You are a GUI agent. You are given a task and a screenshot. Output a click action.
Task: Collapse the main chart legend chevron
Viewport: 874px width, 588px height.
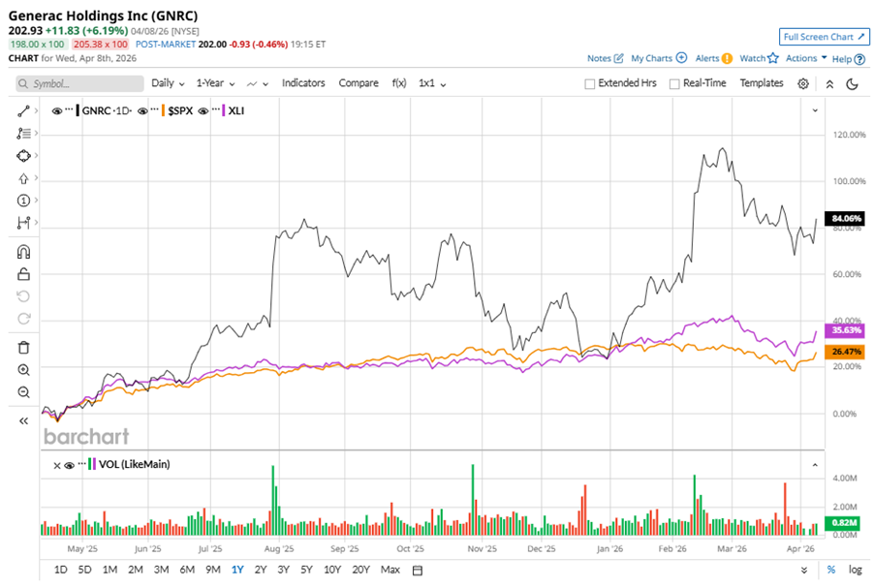coord(815,110)
